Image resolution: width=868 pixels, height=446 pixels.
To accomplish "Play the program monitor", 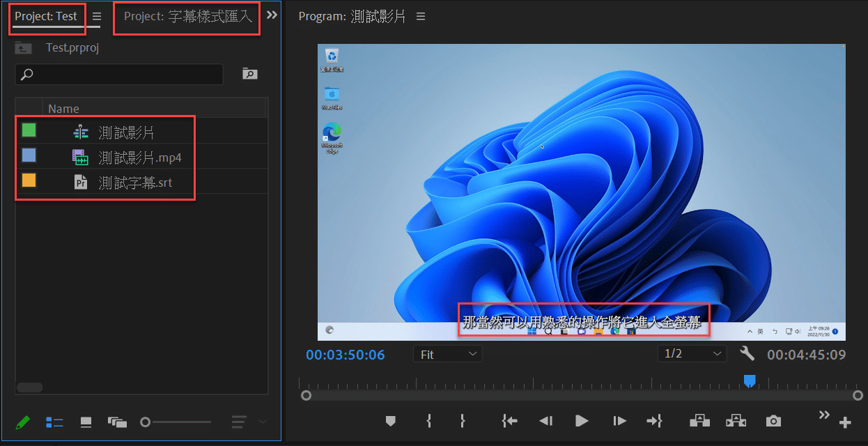I will [x=582, y=421].
